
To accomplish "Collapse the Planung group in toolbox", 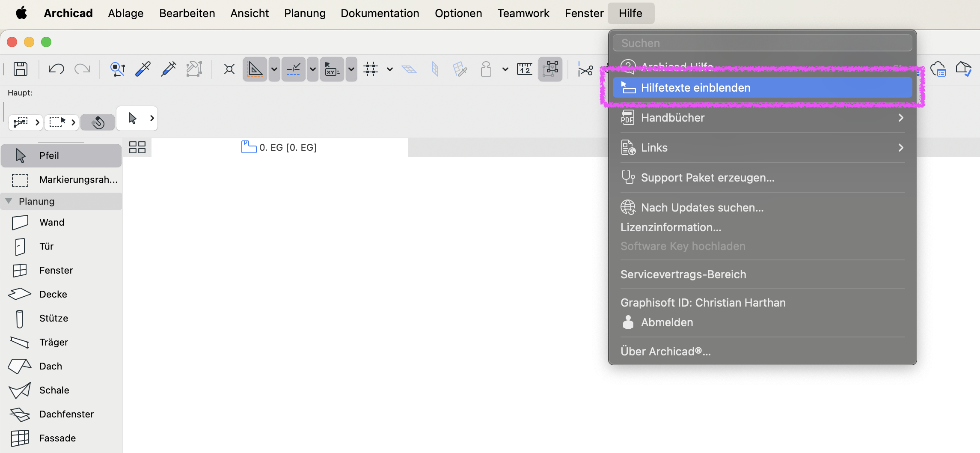I will pyautogui.click(x=9, y=201).
